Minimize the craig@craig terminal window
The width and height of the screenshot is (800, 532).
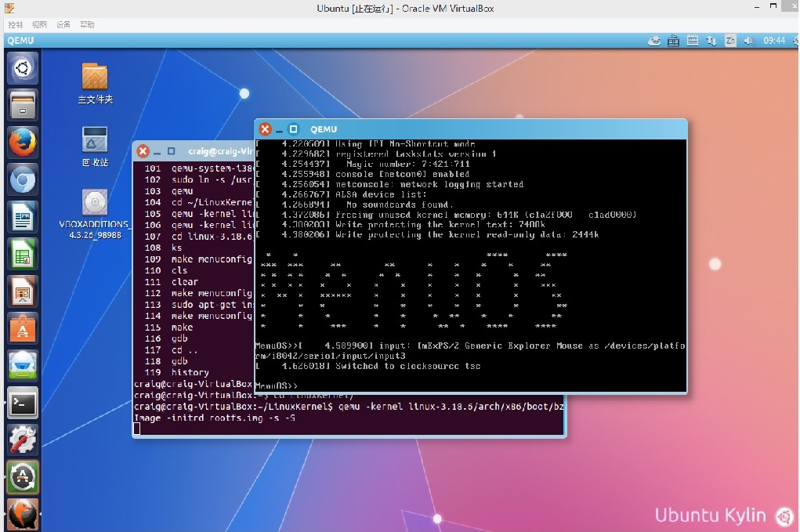[157, 151]
